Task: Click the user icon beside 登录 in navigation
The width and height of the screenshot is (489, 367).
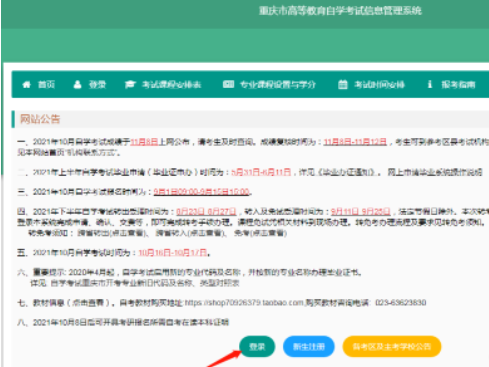Action: tap(77, 84)
